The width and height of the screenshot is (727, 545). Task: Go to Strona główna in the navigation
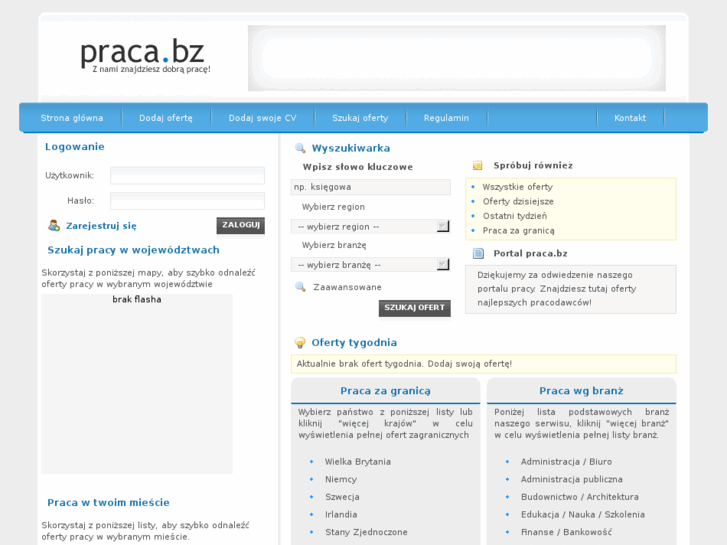pos(72,118)
